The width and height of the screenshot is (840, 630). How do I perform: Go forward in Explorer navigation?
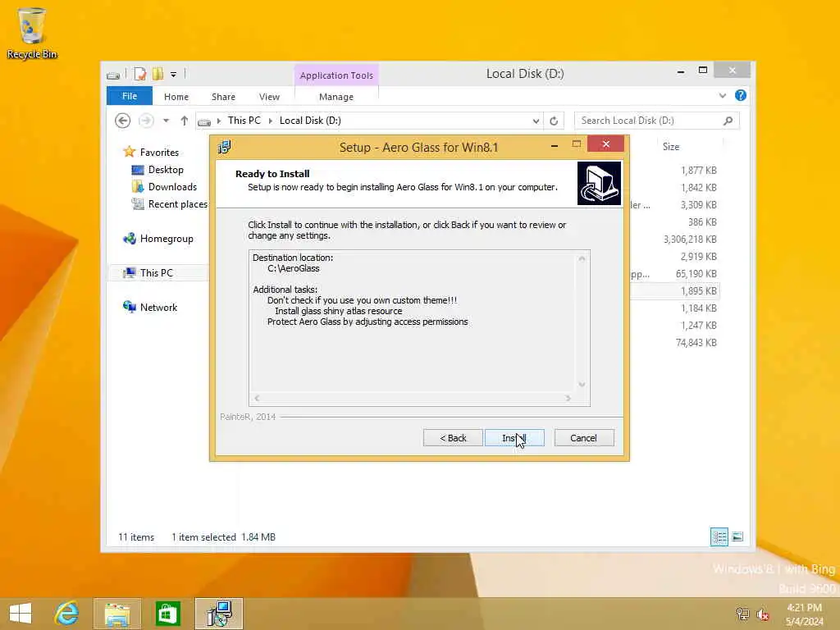[146, 121]
